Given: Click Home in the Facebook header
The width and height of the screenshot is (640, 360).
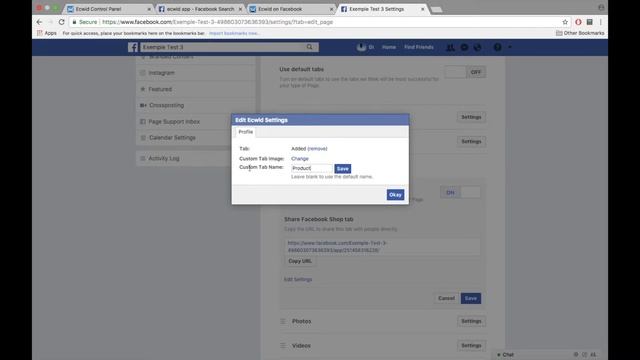Looking at the screenshot, I should (x=389, y=47).
